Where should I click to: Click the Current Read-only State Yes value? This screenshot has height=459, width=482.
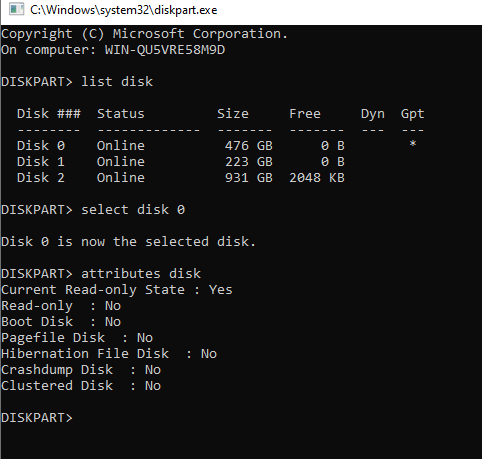[x=220, y=290]
